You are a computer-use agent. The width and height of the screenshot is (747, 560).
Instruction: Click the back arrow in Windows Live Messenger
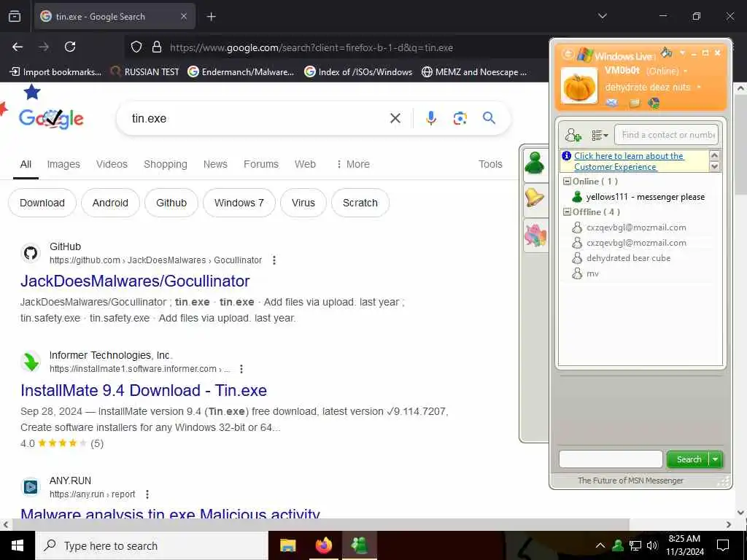(x=568, y=54)
